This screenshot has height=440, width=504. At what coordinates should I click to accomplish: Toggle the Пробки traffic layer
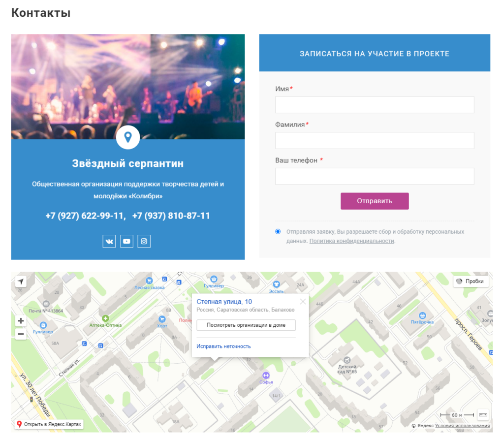click(471, 282)
